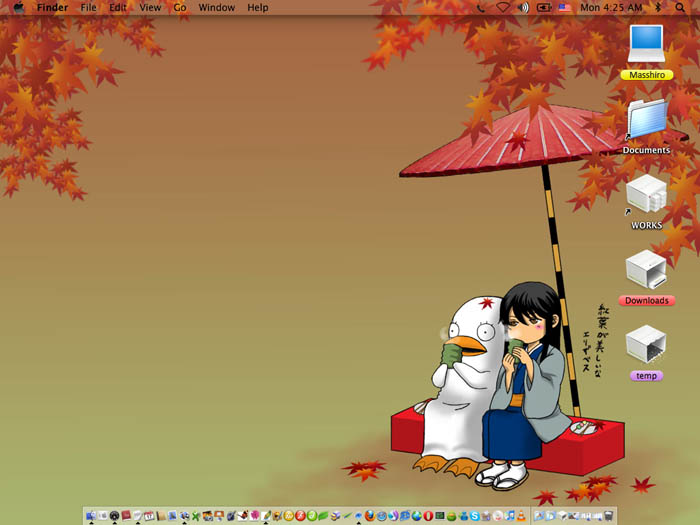The image size is (700, 525).
Task: Open iTunes from the Dock
Action: [x=510, y=516]
